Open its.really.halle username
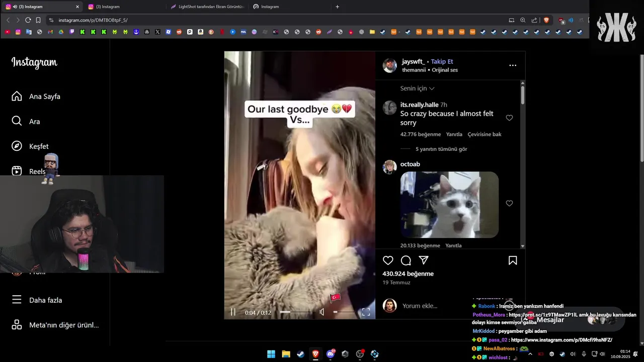This screenshot has height=362, width=644. click(x=419, y=105)
